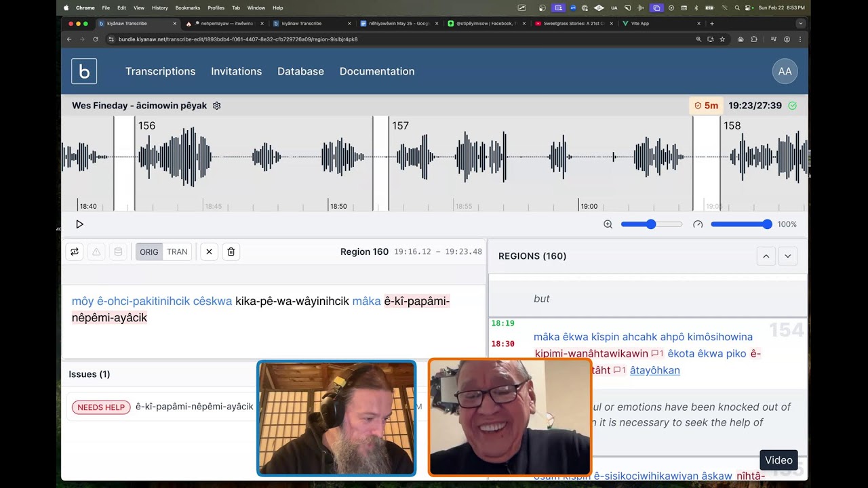Click the browser zoom magnifier in address bar

pyautogui.click(x=698, y=39)
